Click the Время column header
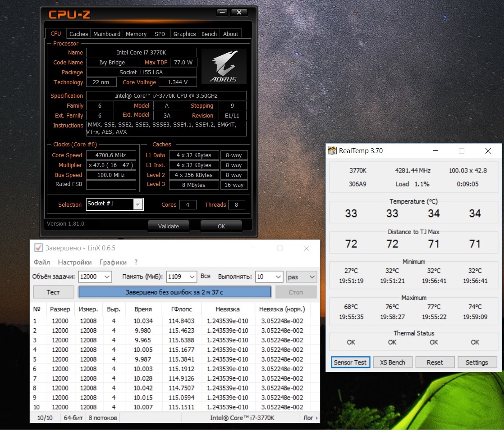The width and height of the screenshot is (504, 431). pyautogui.click(x=143, y=309)
